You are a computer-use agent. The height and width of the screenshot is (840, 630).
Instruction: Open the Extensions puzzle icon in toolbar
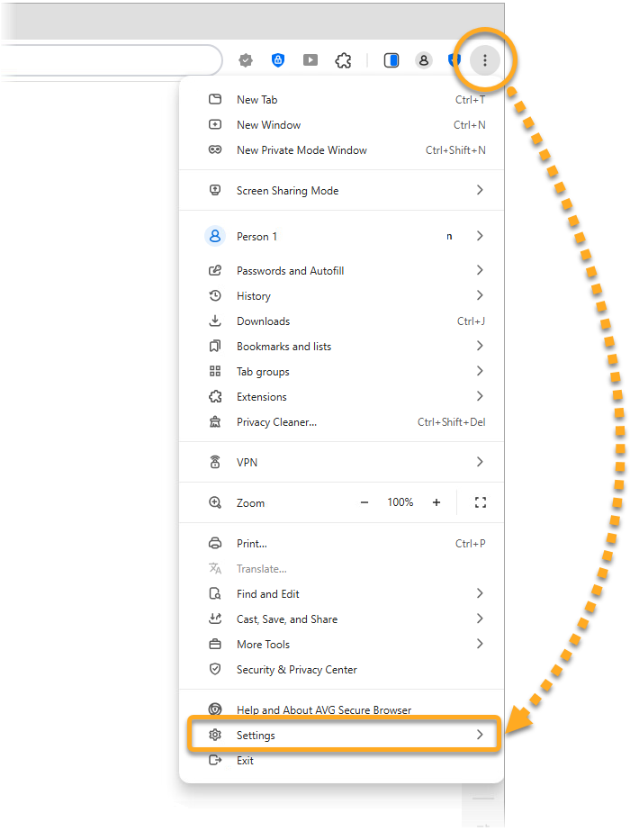[343, 60]
